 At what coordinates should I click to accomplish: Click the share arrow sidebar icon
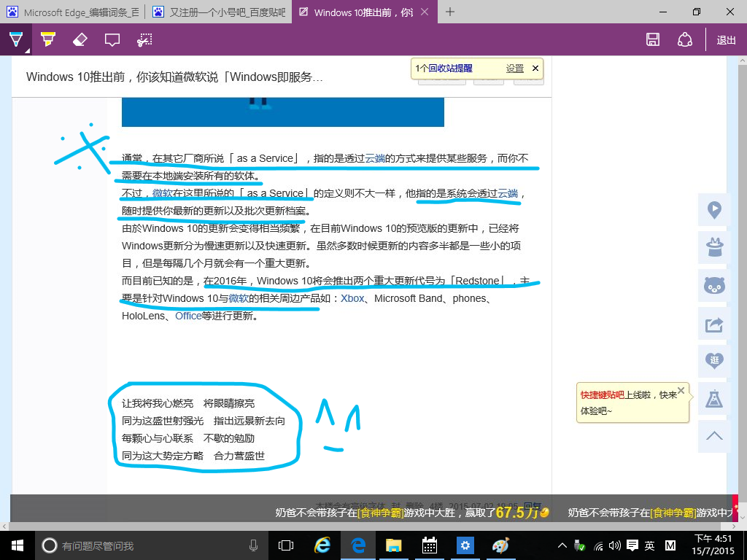coord(714,324)
